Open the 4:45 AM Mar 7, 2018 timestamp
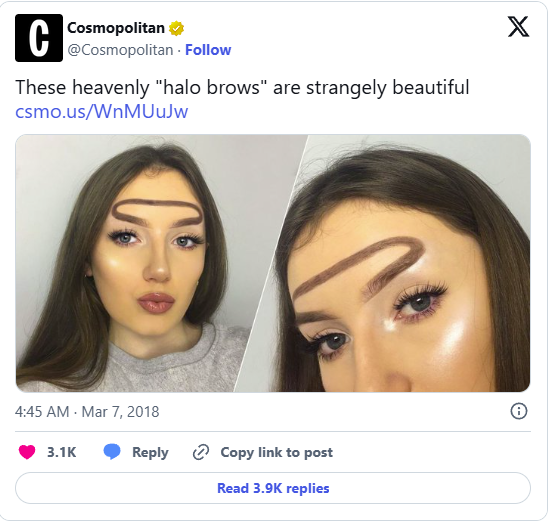548x523 pixels. (87, 412)
